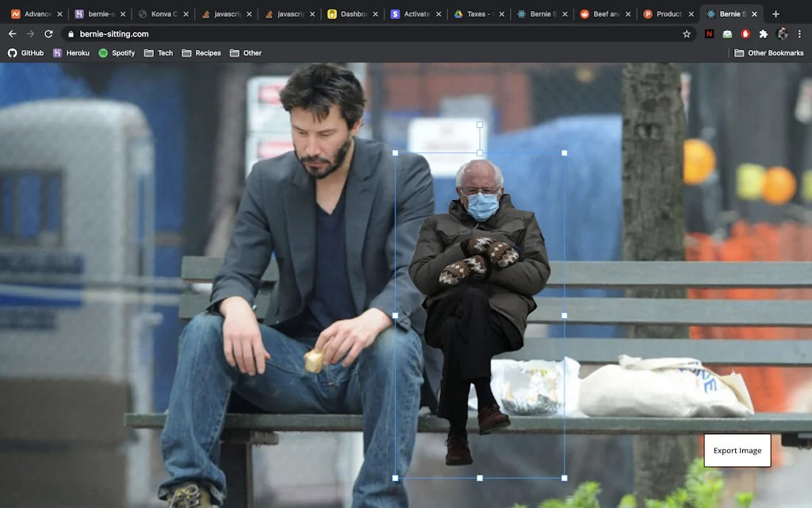Open a new browser tab
812x508 pixels.
774,13
